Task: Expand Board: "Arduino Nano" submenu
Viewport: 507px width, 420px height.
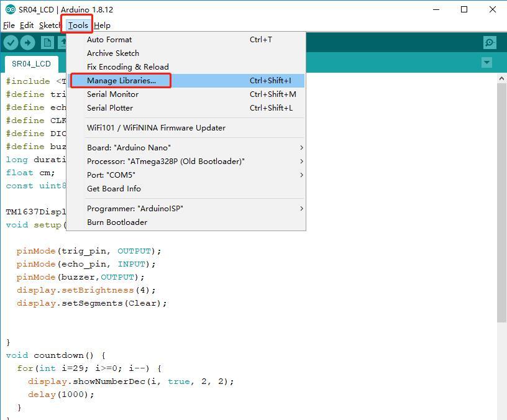Action: coord(186,147)
